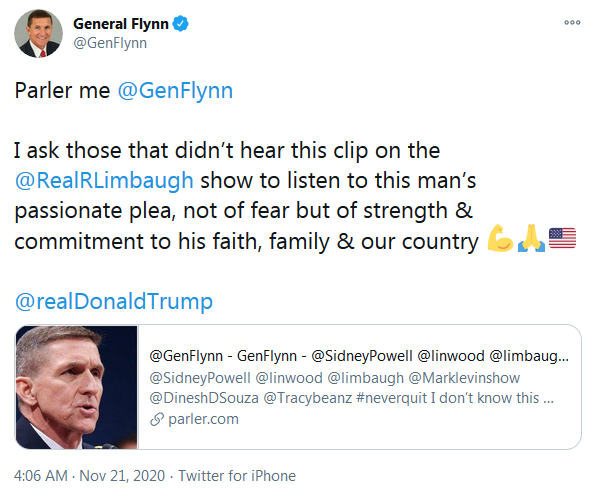Click the General Flynn display name

pyautogui.click(x=121, y=24)
